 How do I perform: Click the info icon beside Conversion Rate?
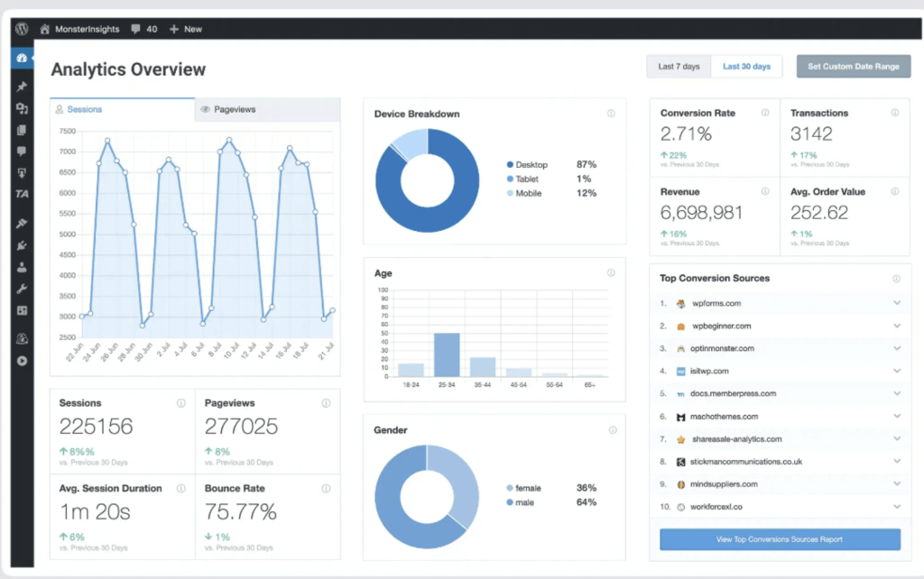(x=765, y=113)
